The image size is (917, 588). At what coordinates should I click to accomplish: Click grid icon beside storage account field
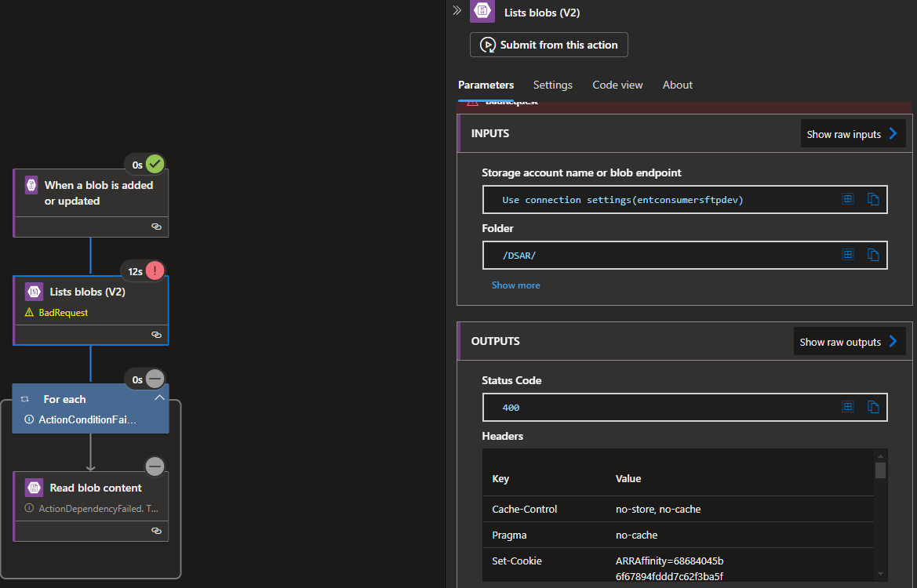847,199
